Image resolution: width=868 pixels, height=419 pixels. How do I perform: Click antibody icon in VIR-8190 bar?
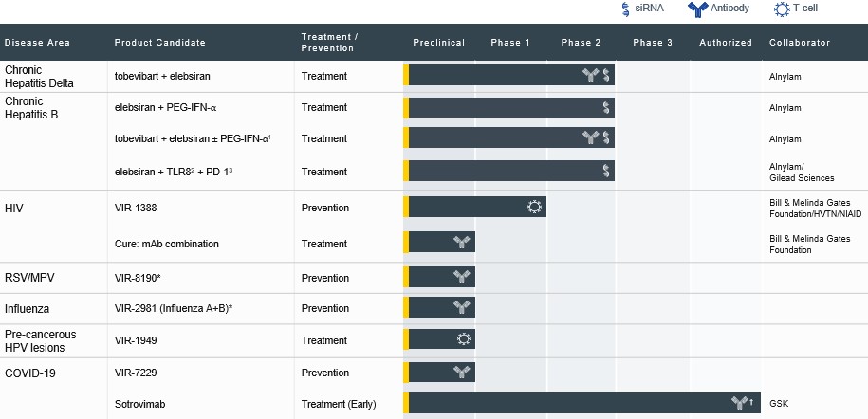pyautogui.click(x=462, y=277)
